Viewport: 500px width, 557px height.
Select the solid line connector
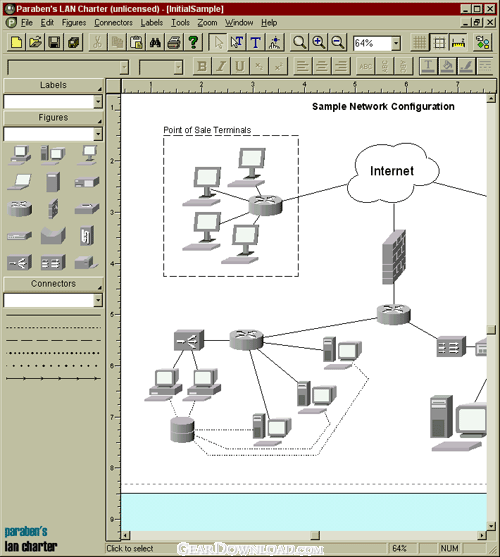tap(53, 315)
